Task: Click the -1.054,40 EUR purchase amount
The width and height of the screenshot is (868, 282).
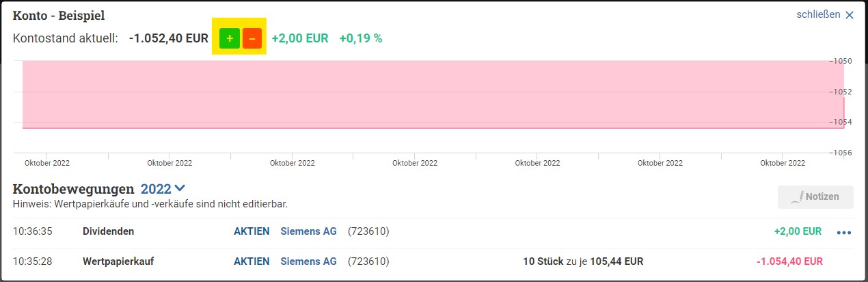Action: [789, 261]
